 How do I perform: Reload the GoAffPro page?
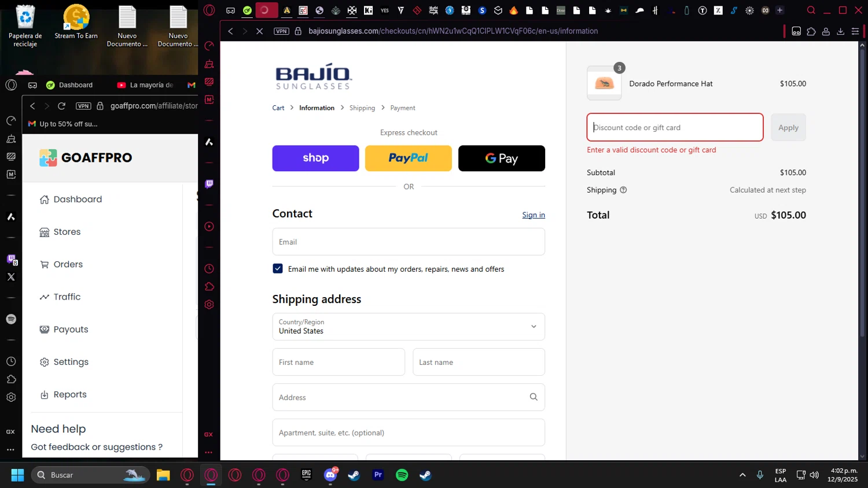pos(61,106)
